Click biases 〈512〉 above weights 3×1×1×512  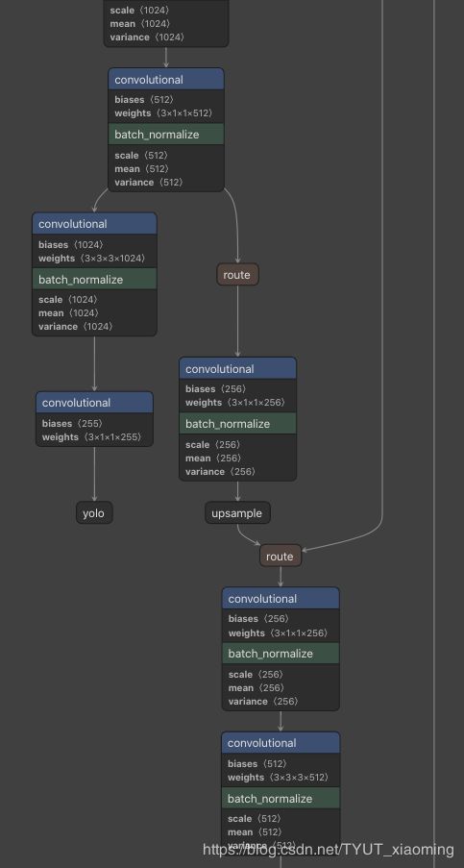(144, 100)
